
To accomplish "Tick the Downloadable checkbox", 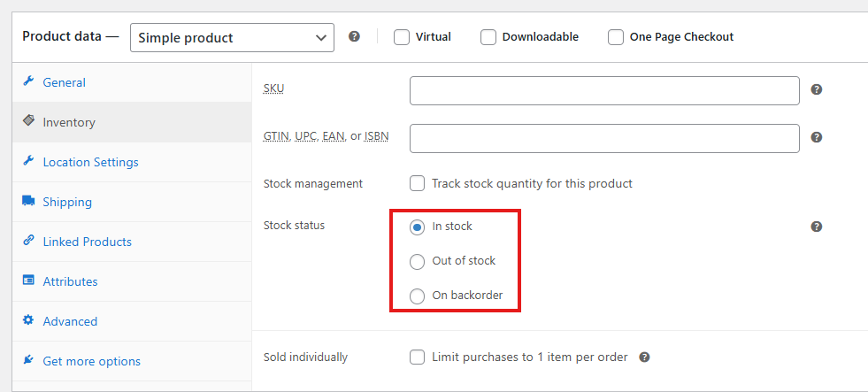I will pos(488,37).
